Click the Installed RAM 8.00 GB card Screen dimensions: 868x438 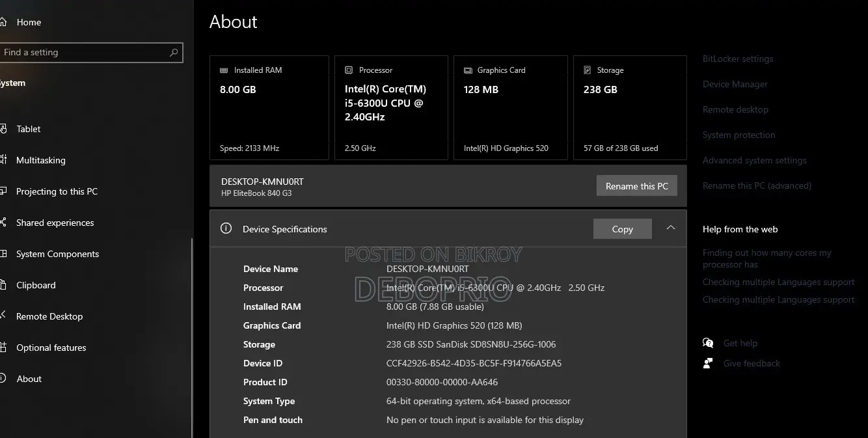[269, 107]
